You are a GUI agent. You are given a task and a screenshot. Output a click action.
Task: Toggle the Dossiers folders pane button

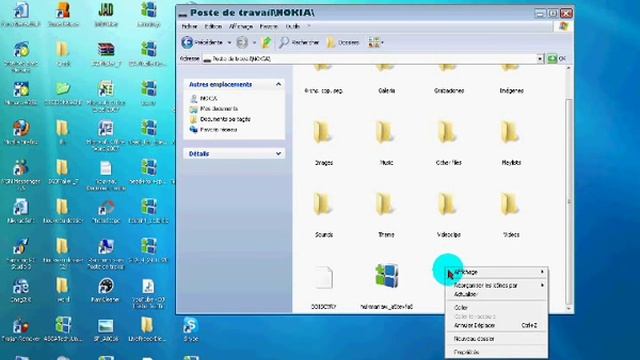343,42
